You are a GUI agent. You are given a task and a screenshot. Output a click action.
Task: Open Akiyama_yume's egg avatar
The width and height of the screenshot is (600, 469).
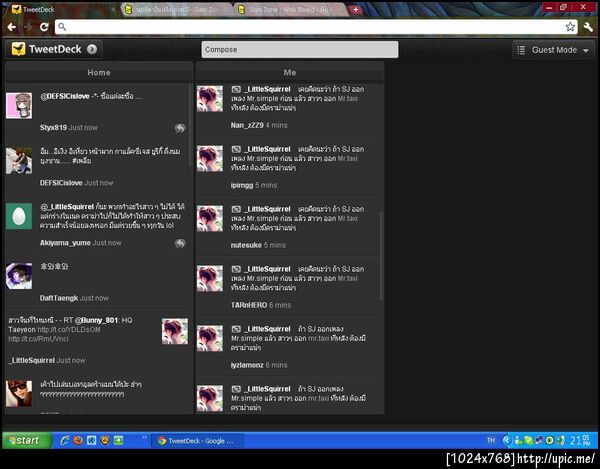tap(19, 216)
